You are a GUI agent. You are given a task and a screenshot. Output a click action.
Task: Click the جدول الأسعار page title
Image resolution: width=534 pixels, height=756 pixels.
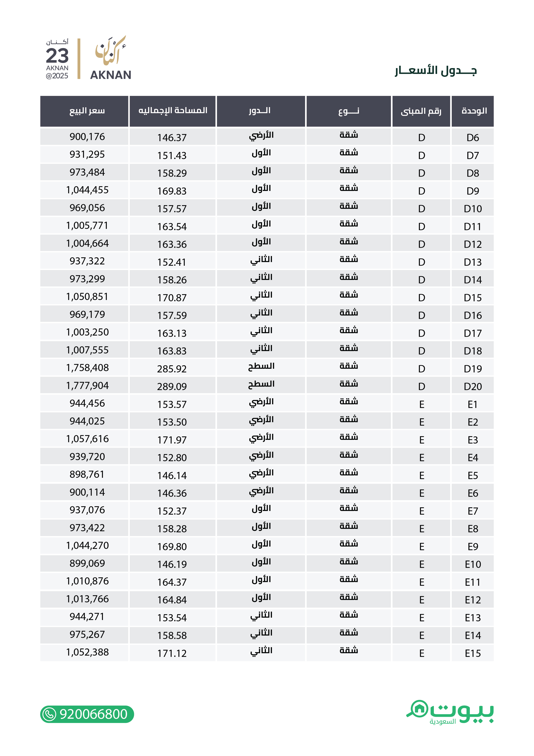point(436,70)
